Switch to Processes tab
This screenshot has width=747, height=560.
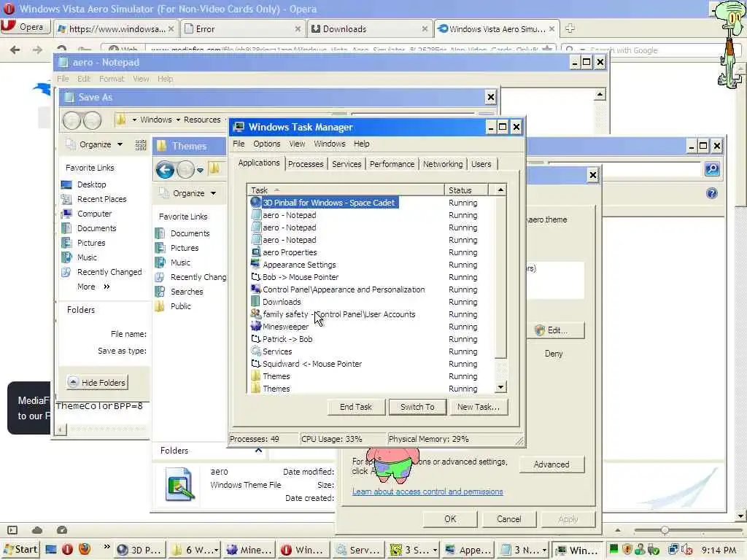click(306, 164)
